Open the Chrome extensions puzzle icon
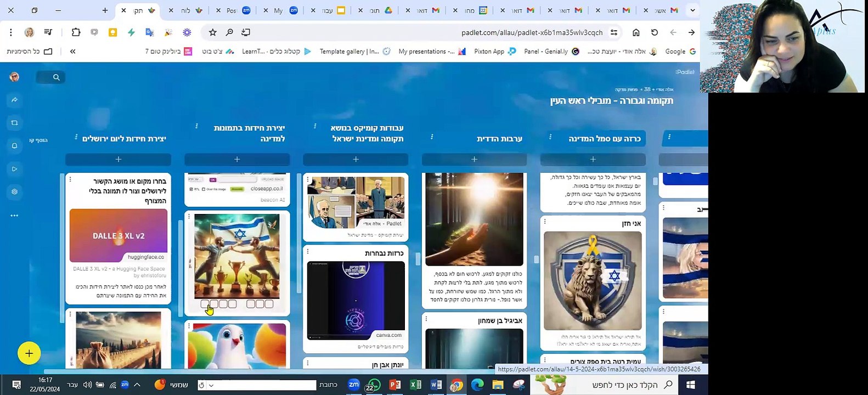The image size is (868, 395). pyautogui.click(x=76, y=32)
